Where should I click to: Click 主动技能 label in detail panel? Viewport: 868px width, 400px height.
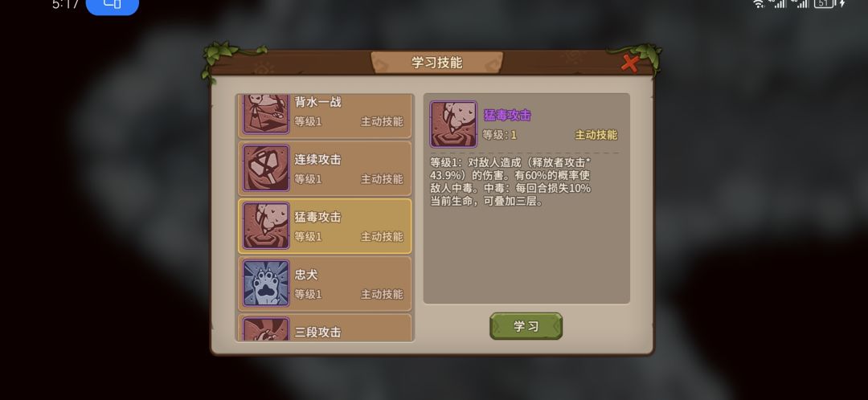point(596,135)
